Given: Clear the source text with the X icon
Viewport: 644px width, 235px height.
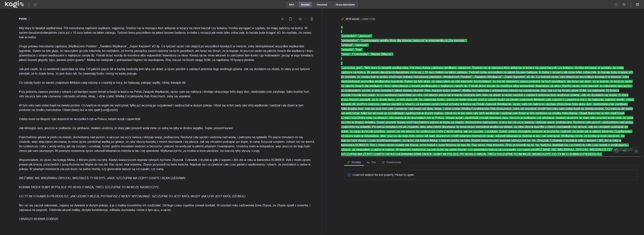Looking at the screenshot, I should pos(282,19).
